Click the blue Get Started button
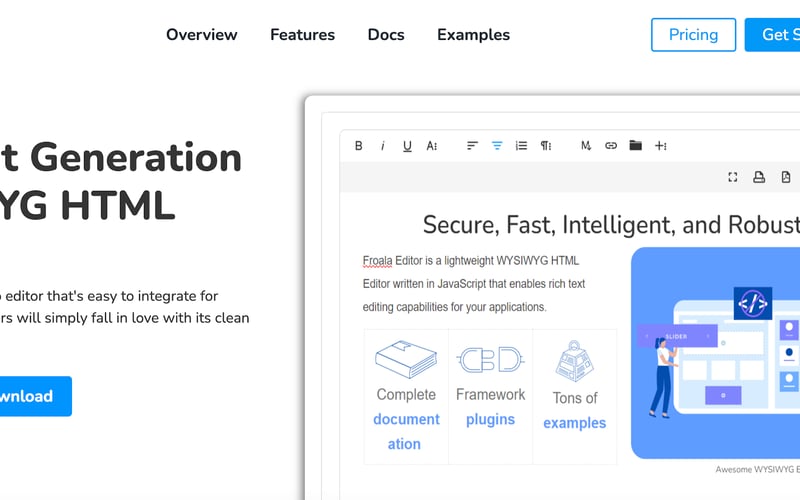Viewport: 800px width, 500px height. tap(772, 35)
